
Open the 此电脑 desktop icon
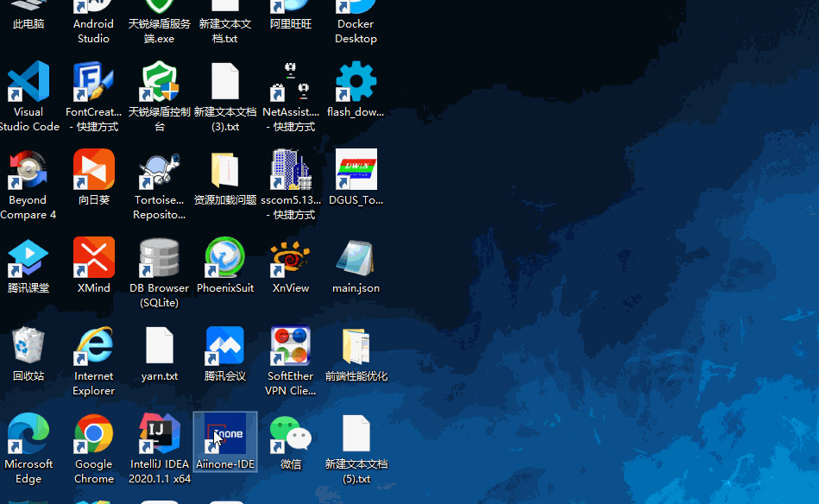pyautogui.click(x=28, y=16)
